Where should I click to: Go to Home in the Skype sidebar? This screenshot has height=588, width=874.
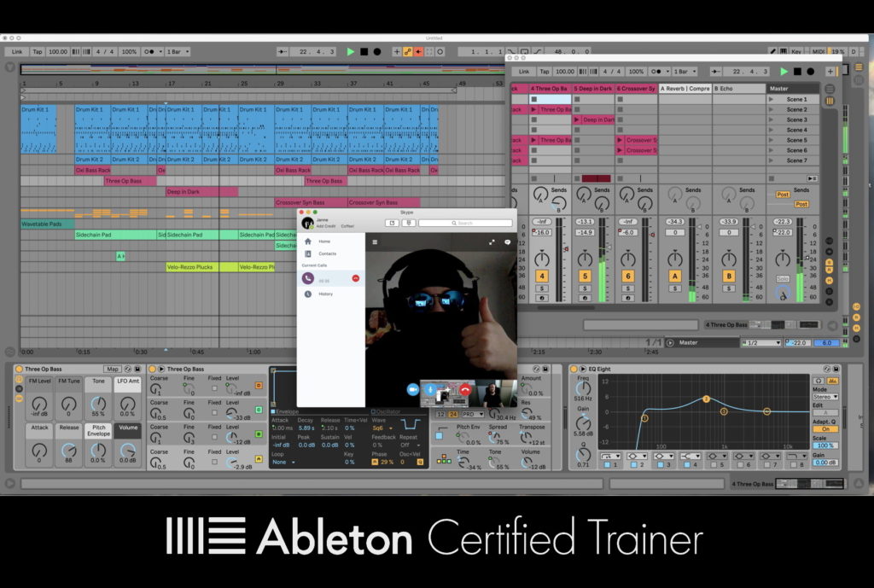coord(324,242)
